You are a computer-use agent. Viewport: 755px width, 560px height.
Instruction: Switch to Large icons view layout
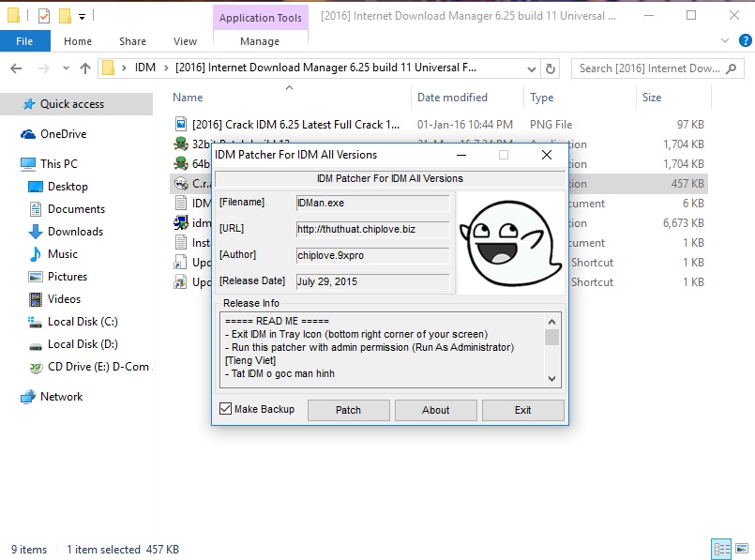[x=742, y=549]
